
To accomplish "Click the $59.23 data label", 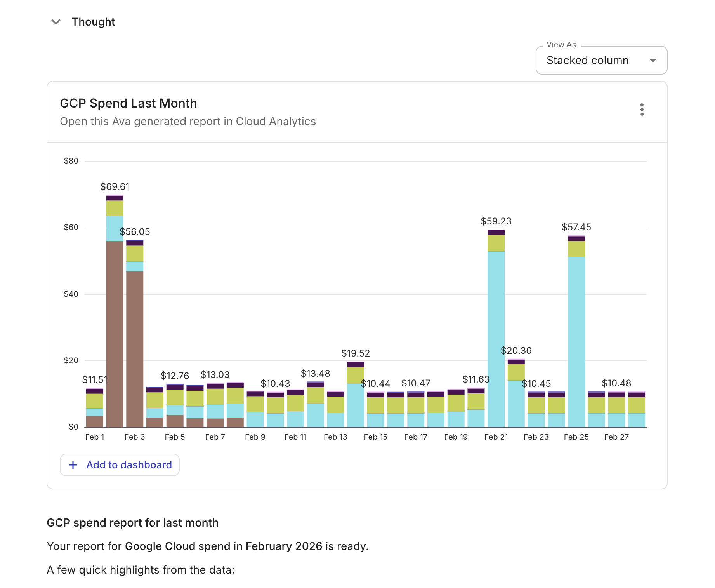I will pyautogui.click(x=496, y=221).
